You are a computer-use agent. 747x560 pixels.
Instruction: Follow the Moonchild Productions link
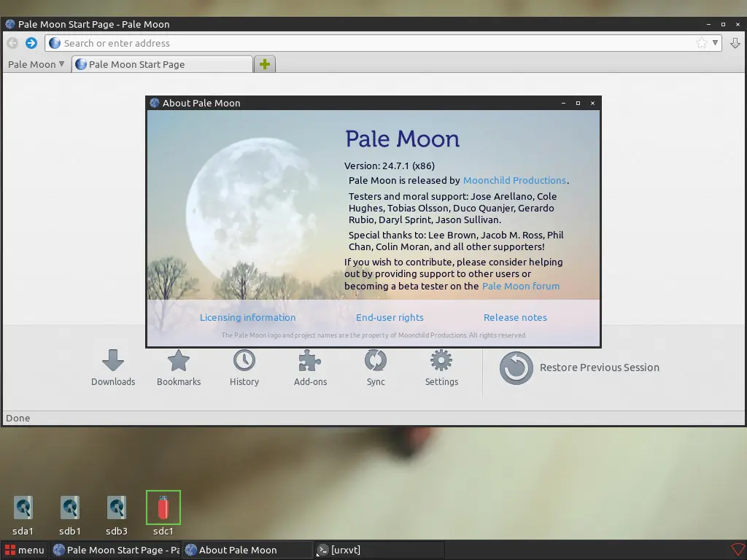tap(514, 181)
